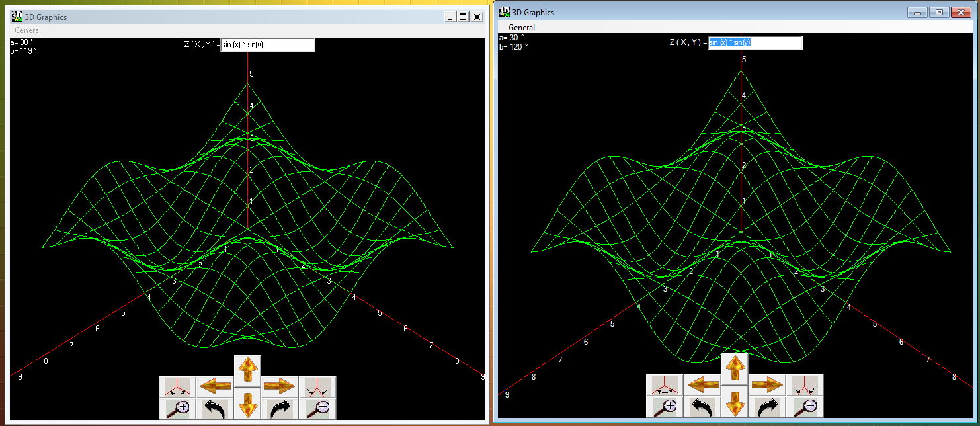Click narrow axes angle icon in right window
The width and height of the screenshot is (980, 426).
(805, 384)
